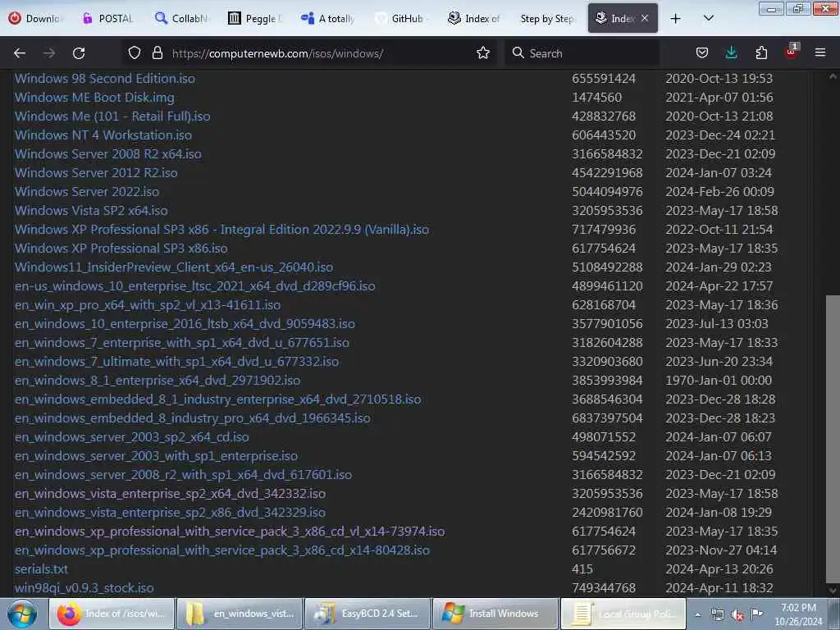
Task: Open en_windows_8_1_enterprise_x64 iso
Action: click(x=157, y=381)
